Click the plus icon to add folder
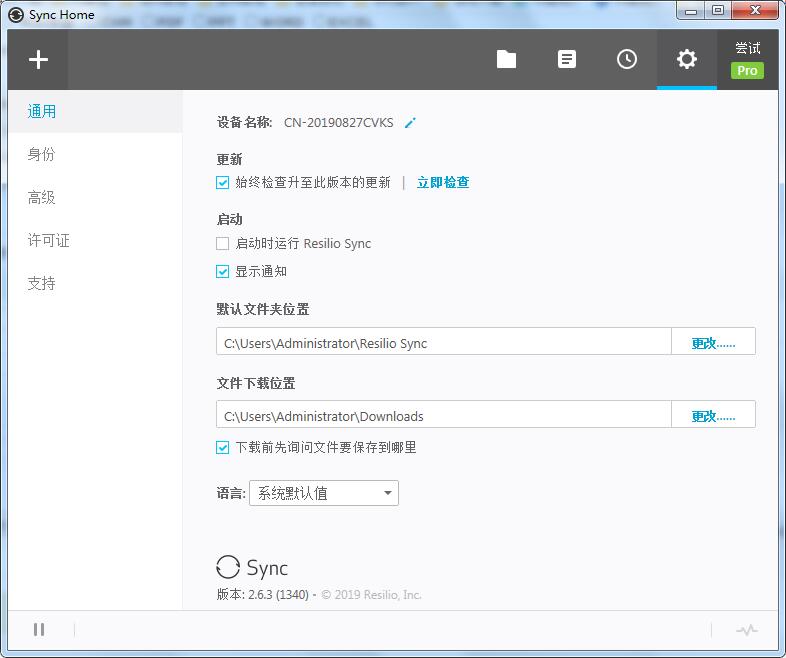786x658 pixels. [38, 60]
